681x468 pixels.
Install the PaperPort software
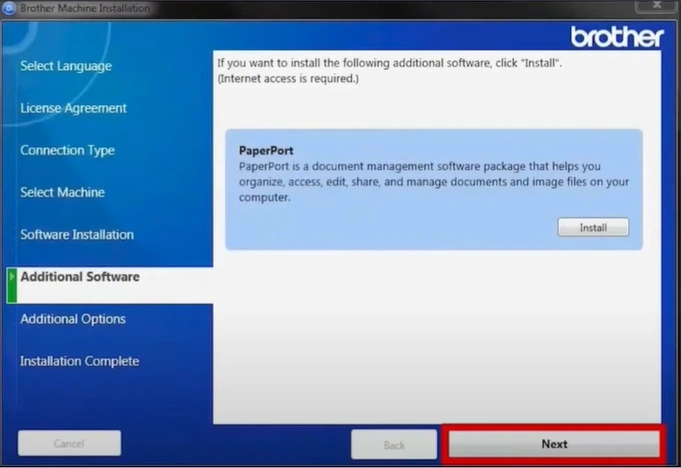[593, 228]
